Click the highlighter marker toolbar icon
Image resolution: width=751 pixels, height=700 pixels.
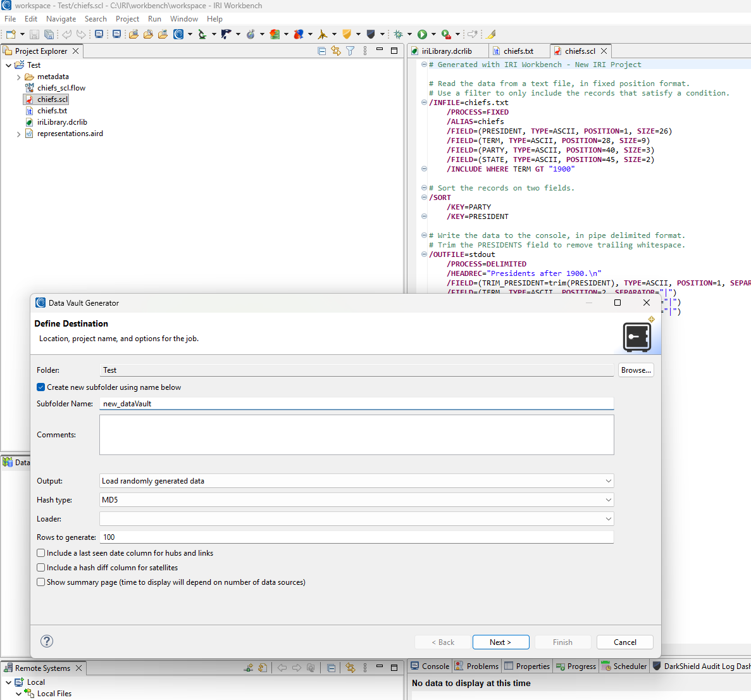(x=491, y=34)
